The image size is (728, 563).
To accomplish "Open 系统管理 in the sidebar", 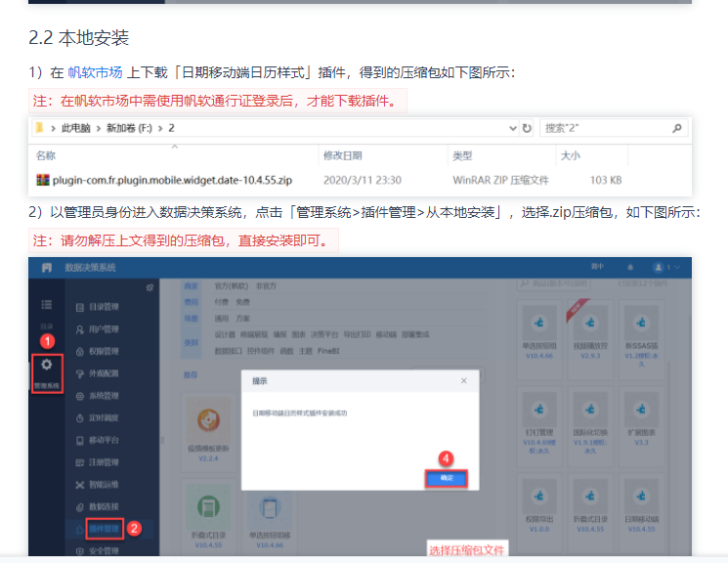I will (104, 396).
